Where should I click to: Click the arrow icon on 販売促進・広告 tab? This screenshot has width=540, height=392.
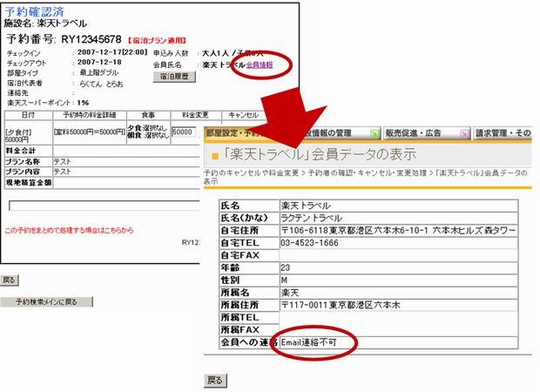point(464,133)
